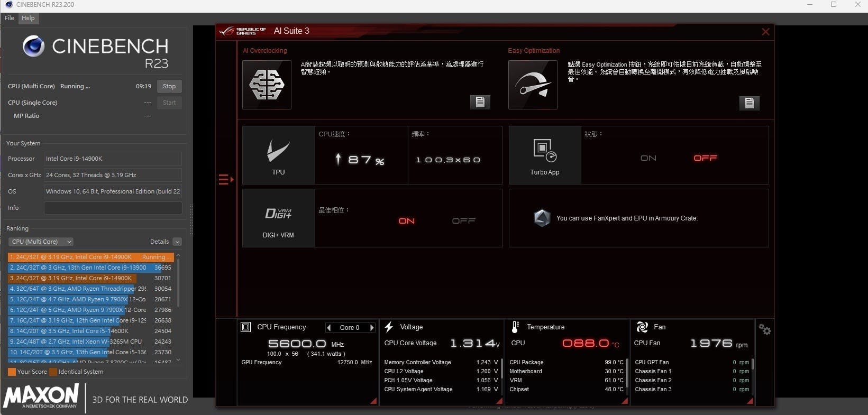Open the CPU (Multi Core) ranking dropdown
This screenshot has height=415, width=868.
41,242
